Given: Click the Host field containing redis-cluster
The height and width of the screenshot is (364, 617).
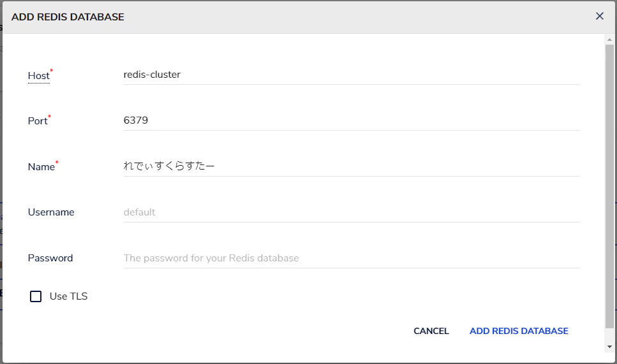Looking at the screenshot, I should click(350, 75).
